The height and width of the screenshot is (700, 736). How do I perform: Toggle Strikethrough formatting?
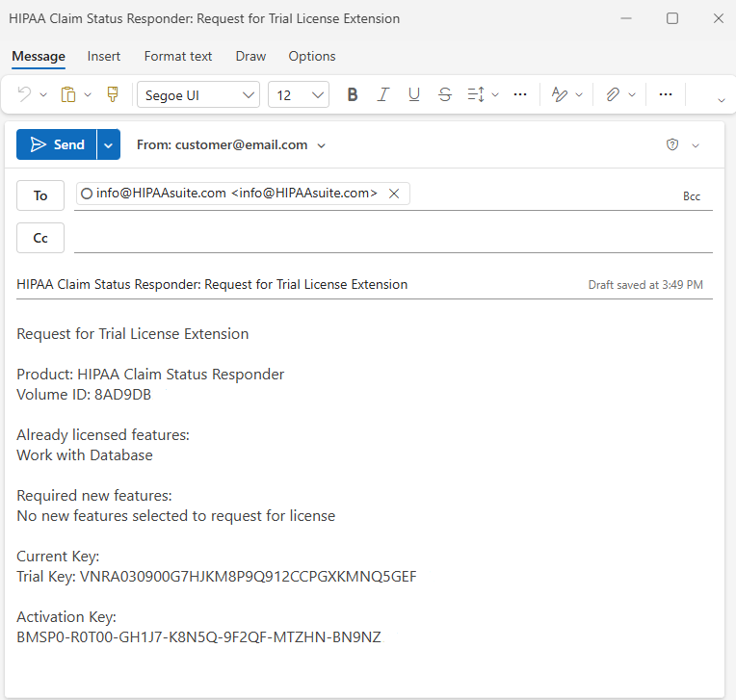point(445,94)
